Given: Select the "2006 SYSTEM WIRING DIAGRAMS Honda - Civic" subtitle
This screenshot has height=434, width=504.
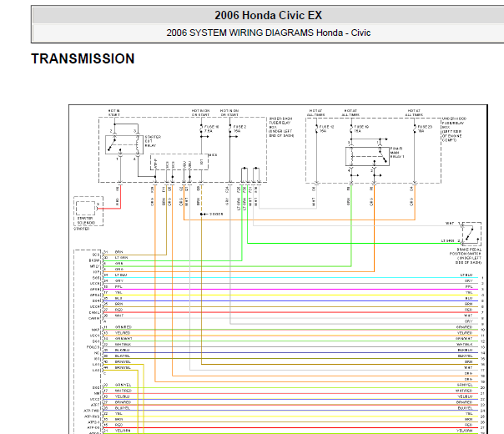Looking at the screenshot, I should 268,33.
